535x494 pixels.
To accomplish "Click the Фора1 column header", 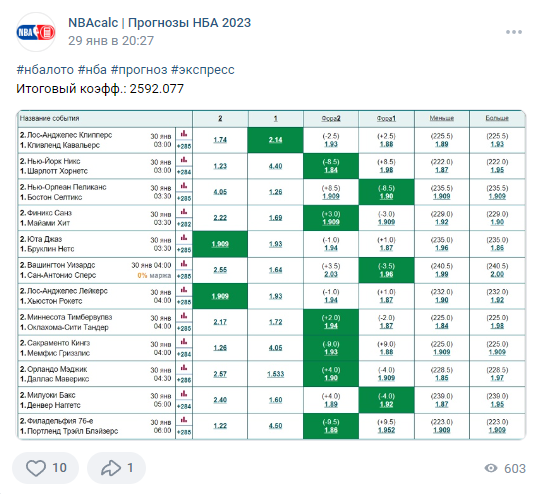I will point(386,118).
